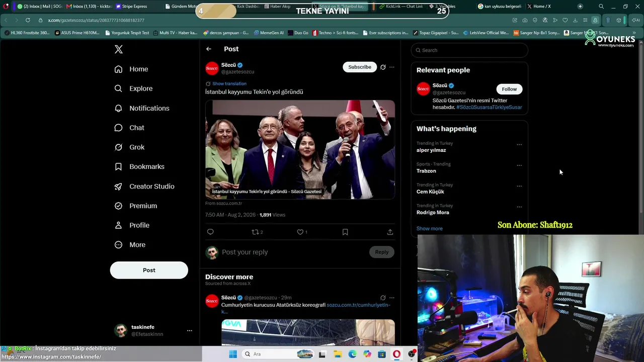Open Creator Studio in the sidebar
Viewport: 644px width, 362px height.
(x=144, y=186)
